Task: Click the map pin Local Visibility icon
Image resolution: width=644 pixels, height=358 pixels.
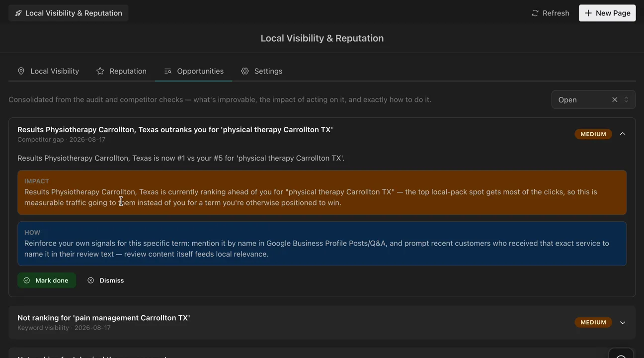Action: 21,71
